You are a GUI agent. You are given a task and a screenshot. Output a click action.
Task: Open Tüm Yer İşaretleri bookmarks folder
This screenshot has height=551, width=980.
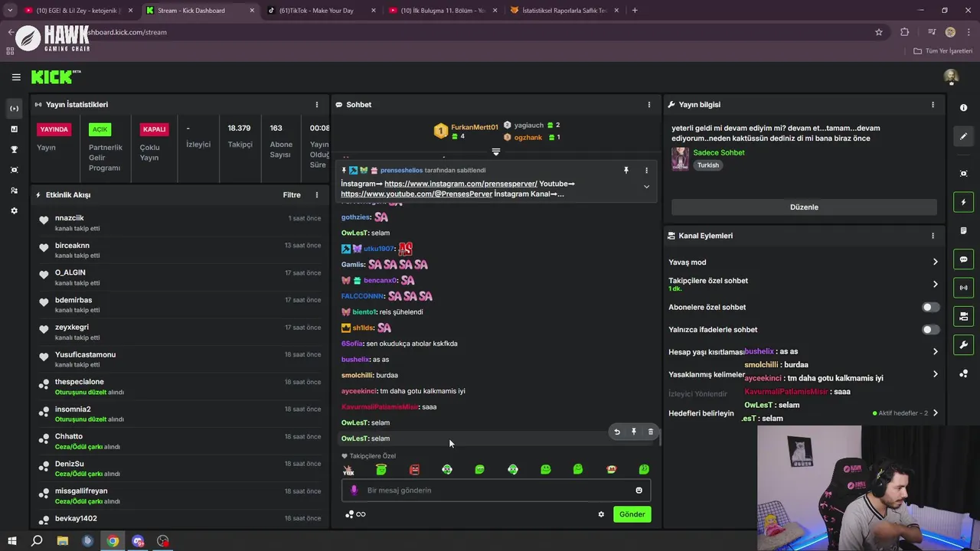point(943,51)
